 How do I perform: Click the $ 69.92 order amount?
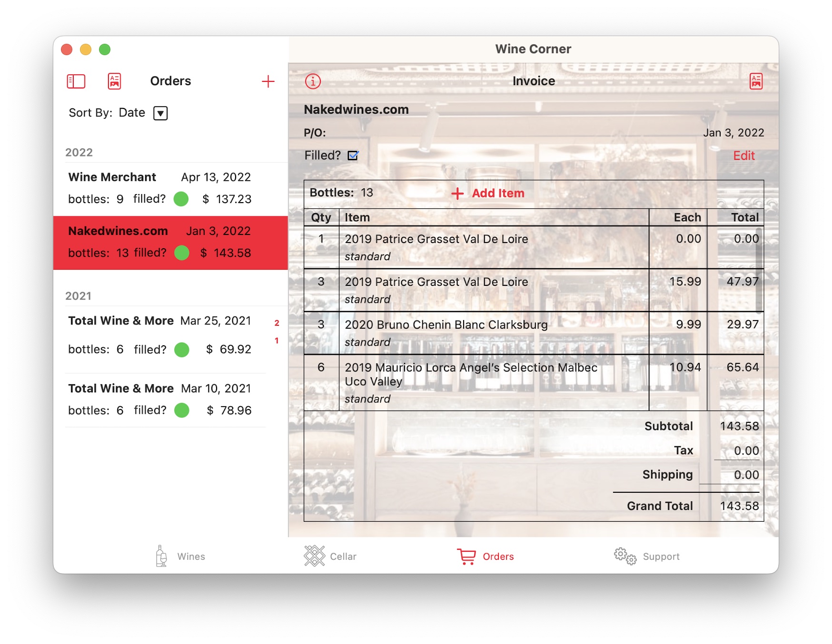coord(228,350)
